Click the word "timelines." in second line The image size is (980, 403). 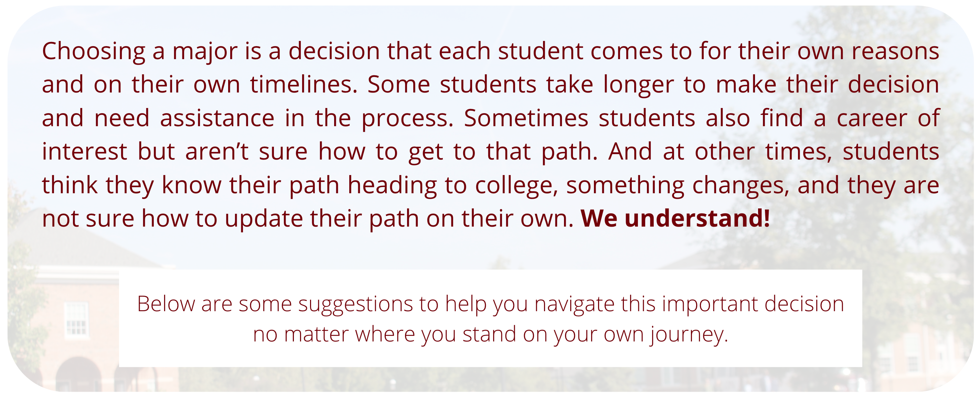pos(304,85)
